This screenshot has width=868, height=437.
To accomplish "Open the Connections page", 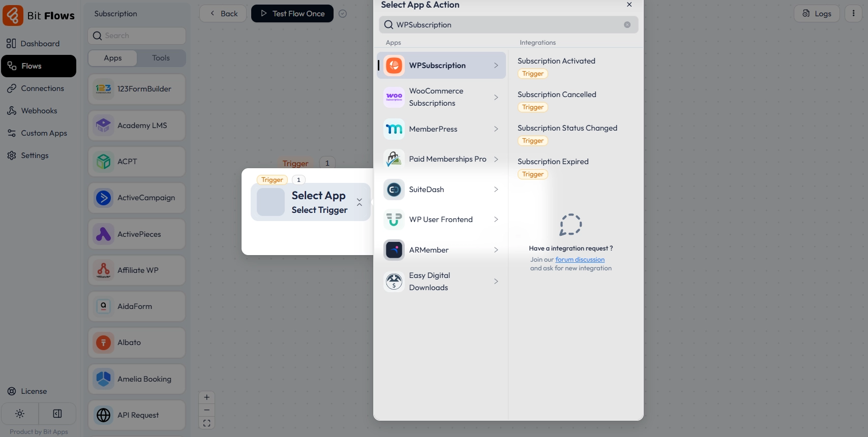I will 39,88.
